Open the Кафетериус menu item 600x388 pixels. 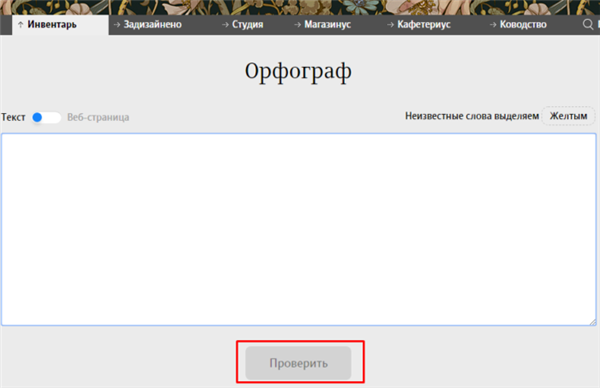(424, 24)
